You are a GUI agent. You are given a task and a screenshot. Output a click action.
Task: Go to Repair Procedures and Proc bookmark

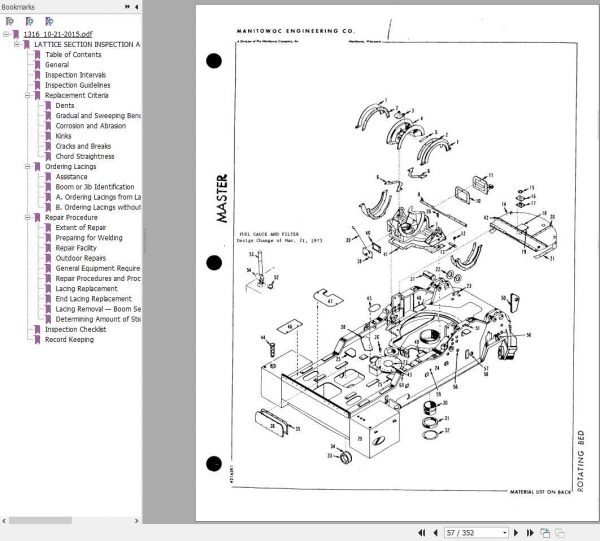(x=98, y=279)
